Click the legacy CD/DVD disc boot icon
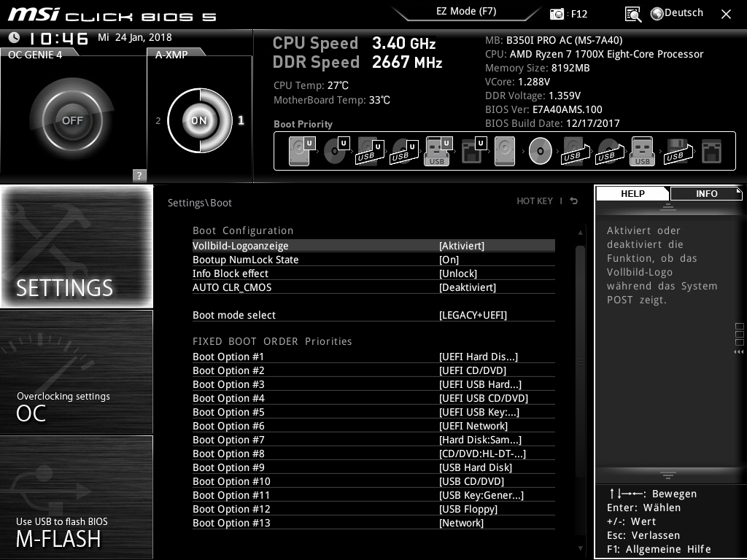Viewport: 747px width, 560px height. click(540, 151)
